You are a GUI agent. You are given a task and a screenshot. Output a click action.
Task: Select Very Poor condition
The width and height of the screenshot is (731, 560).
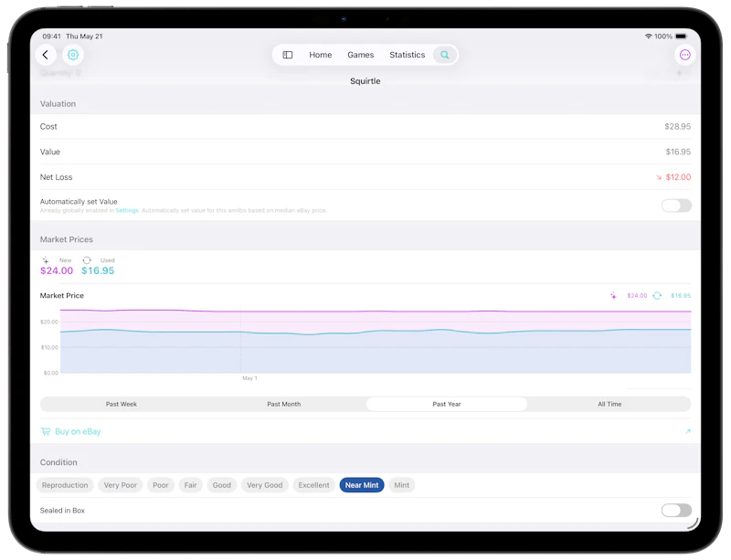(121, 485)
